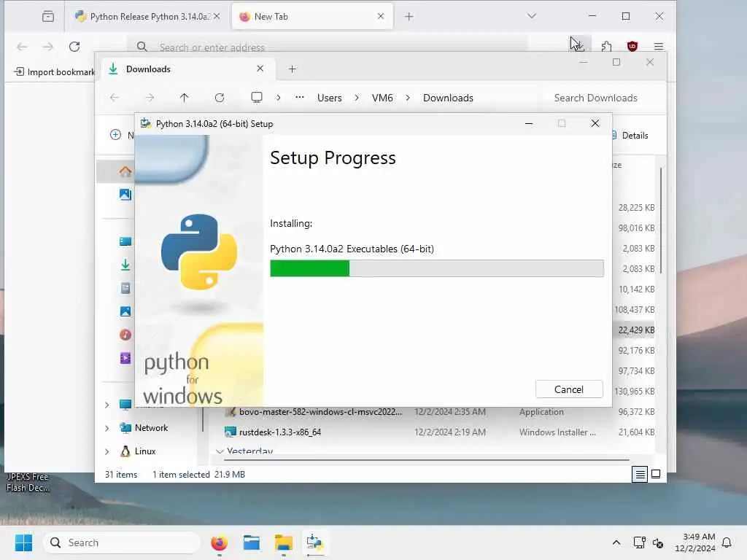Click VM6 in the breadcrumb path
Screen dimensions: 747x560
pyautogui.click(x=382, y=98)
